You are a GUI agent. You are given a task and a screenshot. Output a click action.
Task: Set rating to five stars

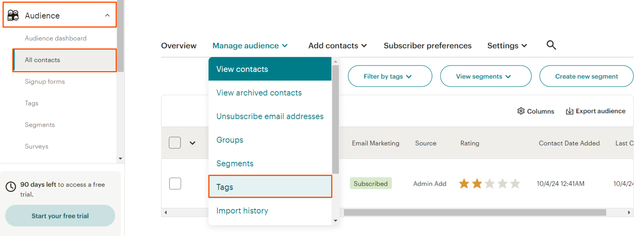pyautogui.click(x=515, y=184)
